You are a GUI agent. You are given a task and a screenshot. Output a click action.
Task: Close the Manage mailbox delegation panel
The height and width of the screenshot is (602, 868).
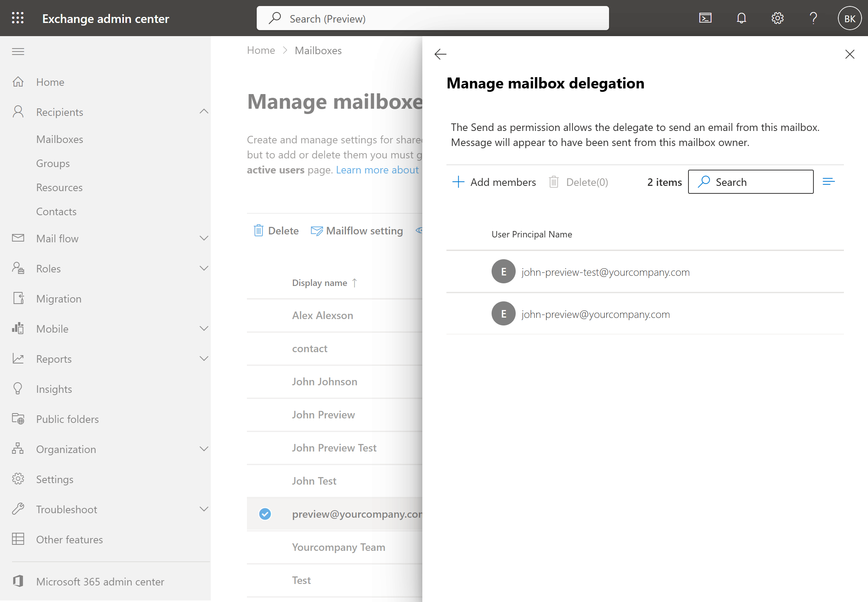pyautogui.click(x=850, y=54)
